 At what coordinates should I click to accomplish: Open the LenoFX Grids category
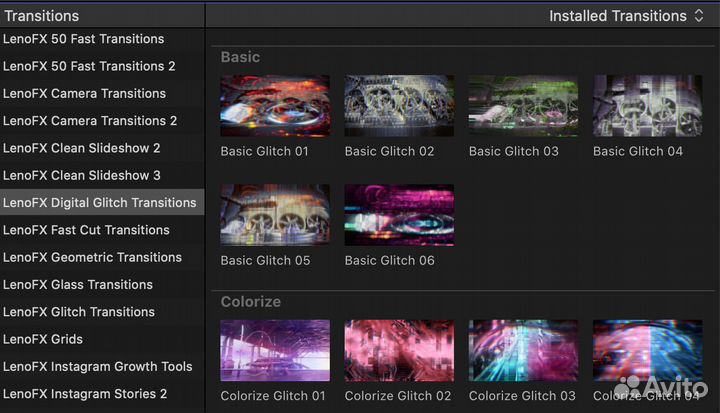coord(102,339)
